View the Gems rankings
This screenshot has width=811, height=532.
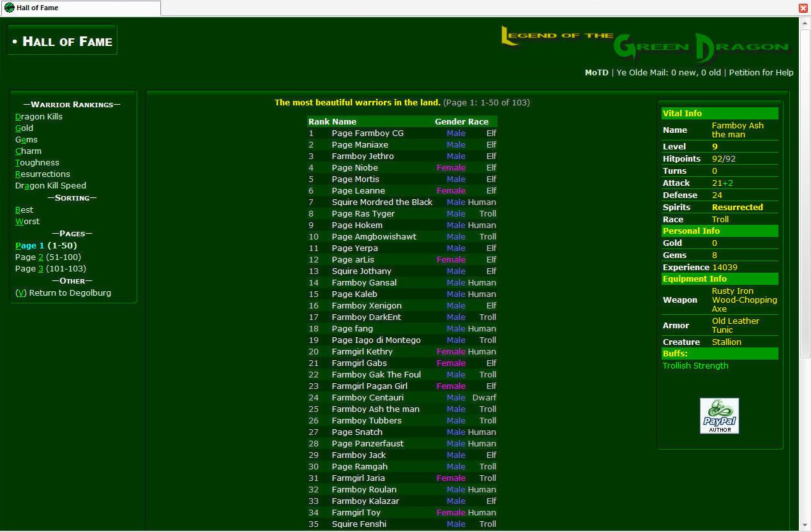coord(26,140)
